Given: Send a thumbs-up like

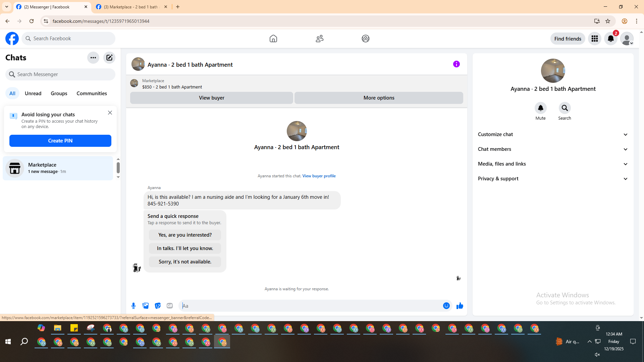Looking at the screenshot, I should 460,306.
